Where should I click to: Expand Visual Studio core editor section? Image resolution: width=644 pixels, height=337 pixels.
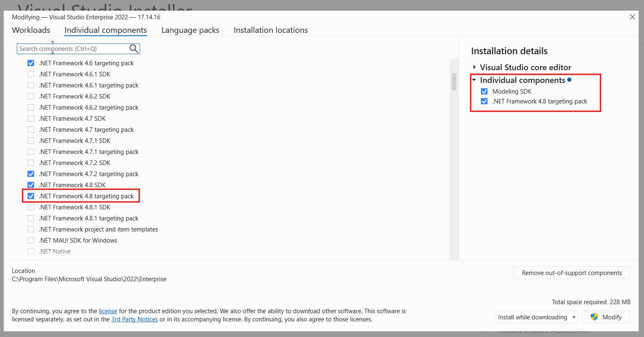pyautogui.click(x=474, y=67)
